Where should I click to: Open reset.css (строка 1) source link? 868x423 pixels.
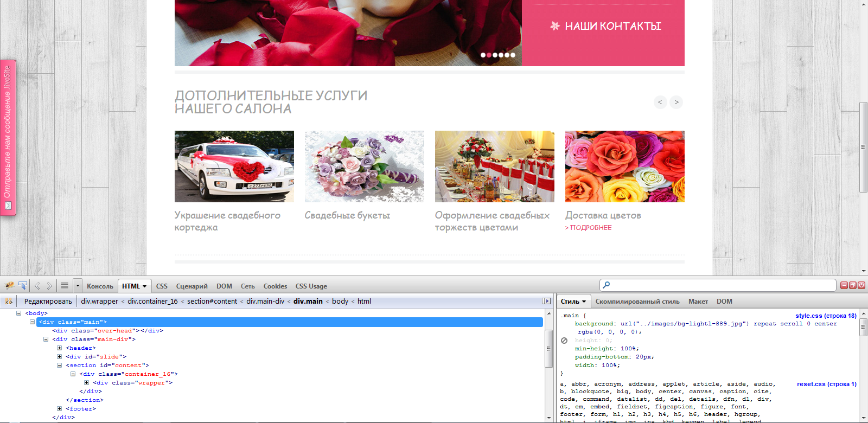point(827,384)
